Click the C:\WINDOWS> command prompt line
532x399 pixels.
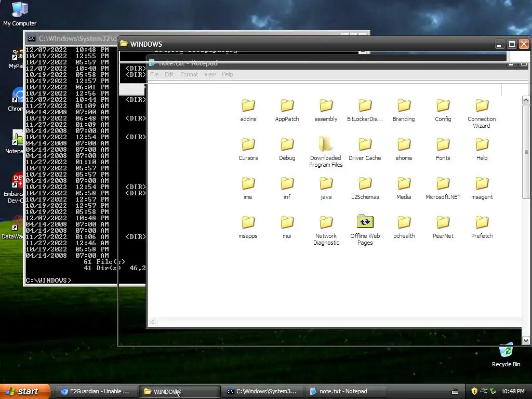[x=48, y=280]
